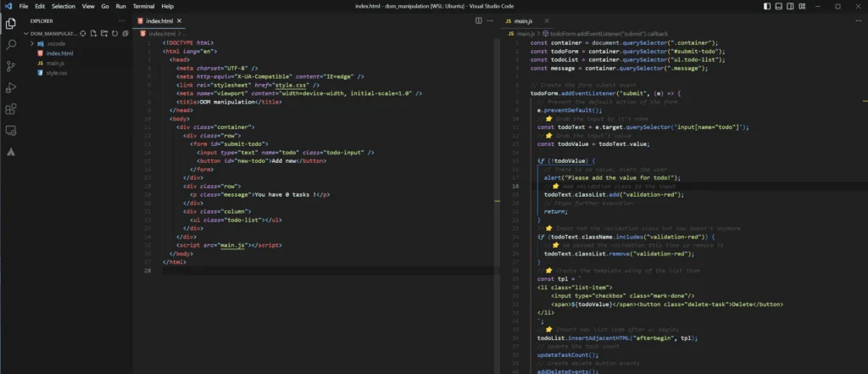Toggle bottom panel visibility

click(779, 6)
